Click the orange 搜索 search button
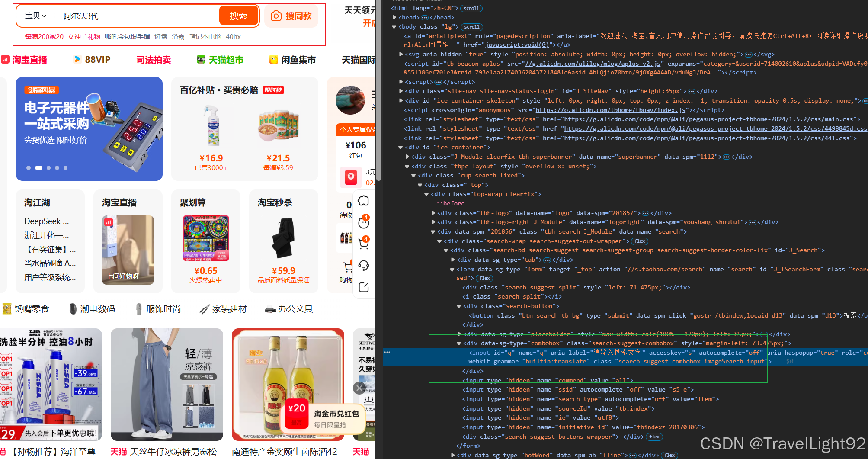Viewport: 868px width, 459px height. coord(238,16)
